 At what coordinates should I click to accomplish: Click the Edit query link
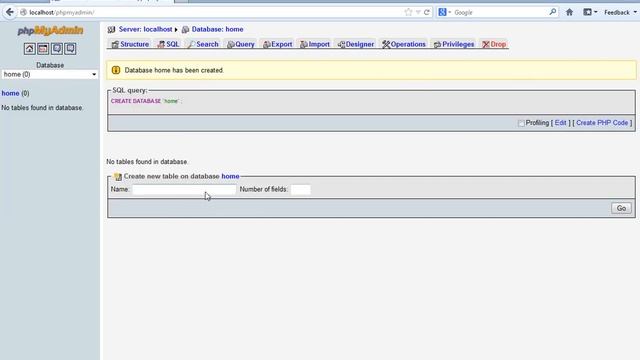pos(560,123)
